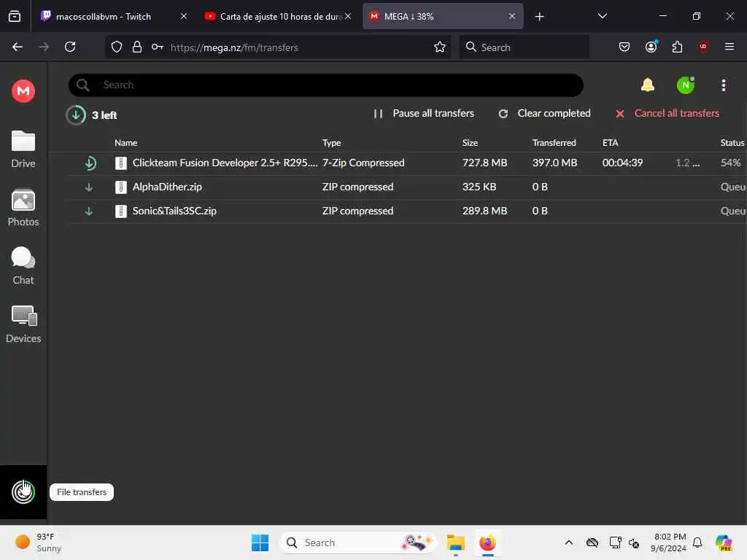
Task: Open the Windows Start menu
Action: 260,542
